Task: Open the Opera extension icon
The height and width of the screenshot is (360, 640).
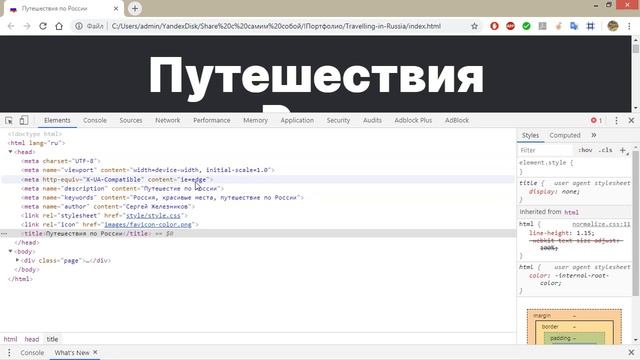Action: click(494, 26)
